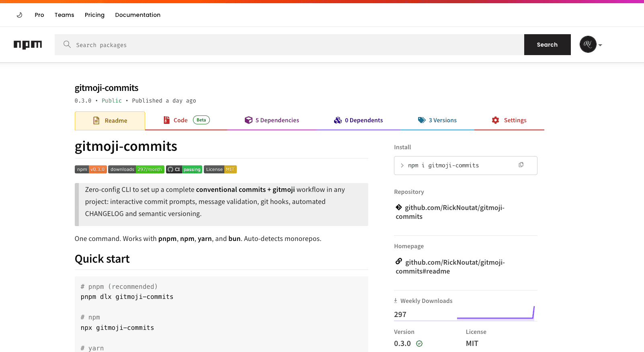Click the package title gitmoji-commits heading
This screenshot has height=352, width=644.
tap(107, 88)
